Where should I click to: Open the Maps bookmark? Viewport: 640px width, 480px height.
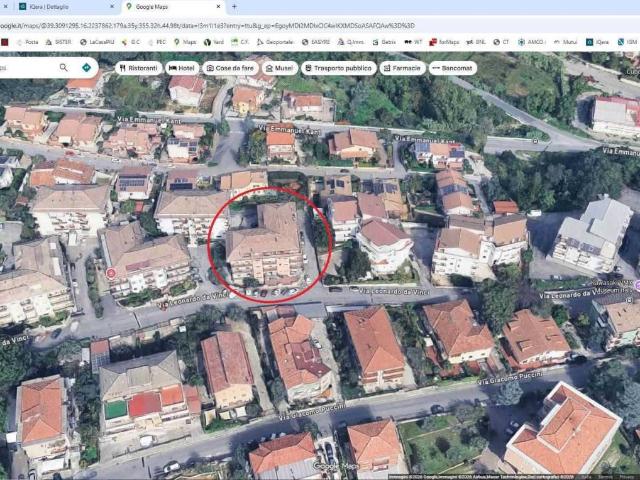click(x=185, y=42)
